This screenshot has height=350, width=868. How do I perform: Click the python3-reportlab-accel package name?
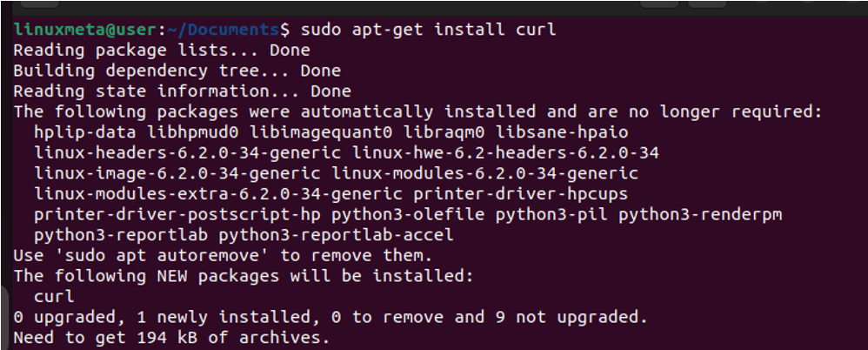click(x=336, y=235)
